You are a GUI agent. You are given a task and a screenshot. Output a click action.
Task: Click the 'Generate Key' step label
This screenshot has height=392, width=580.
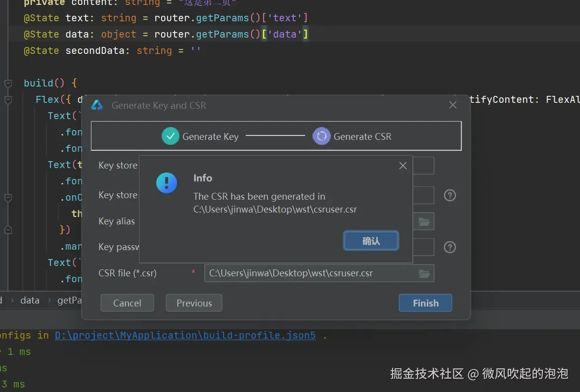click(x=211, y=136)
